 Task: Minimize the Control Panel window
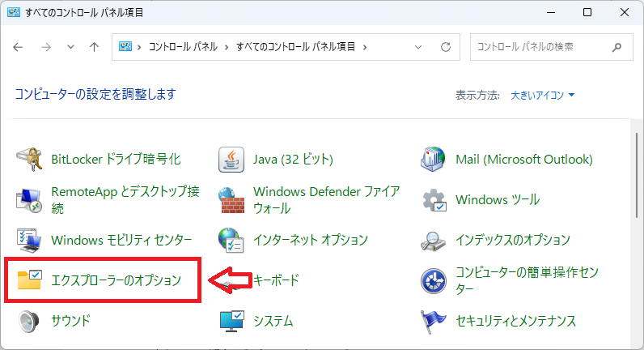pos(551,12)
